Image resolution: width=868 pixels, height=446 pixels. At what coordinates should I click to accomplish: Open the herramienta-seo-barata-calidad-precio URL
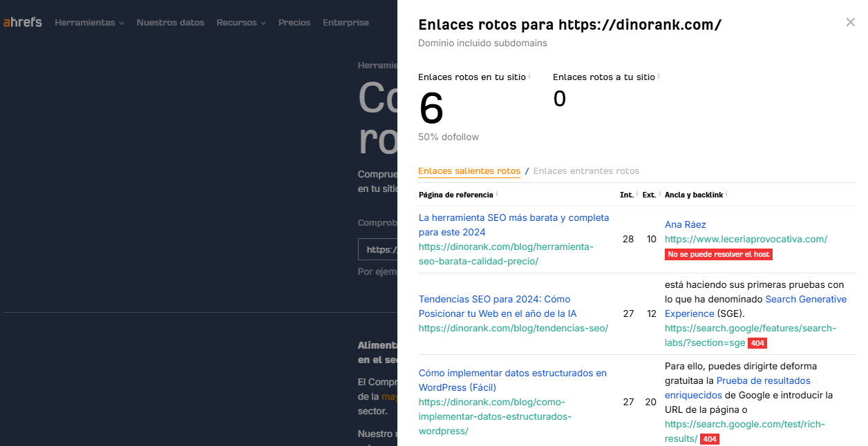pos(506,254)
